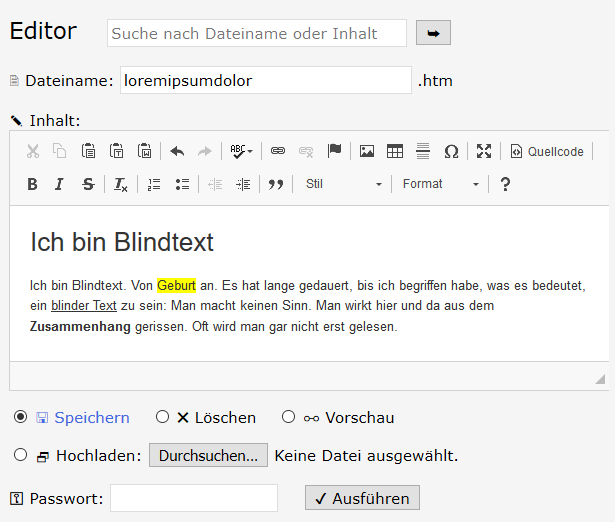615x522 pixels.
Task: Maximize the editor area
Action: 484,151
